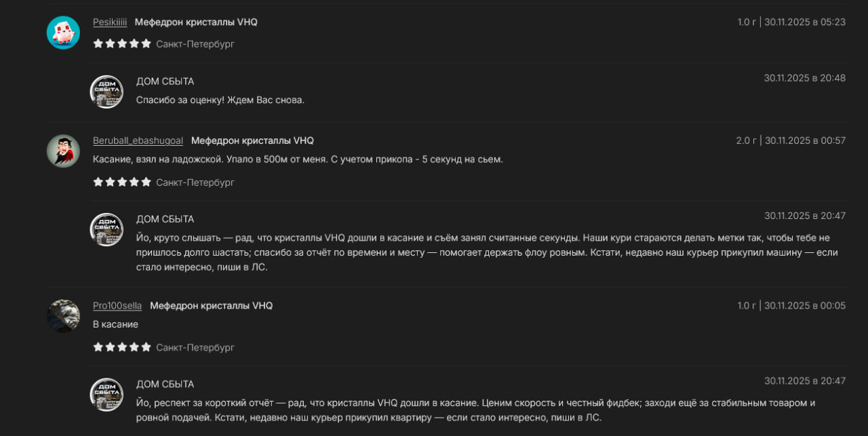Screen dimensions: 868x436
Task: Click the seller name in the final reply
Action: 165,384
